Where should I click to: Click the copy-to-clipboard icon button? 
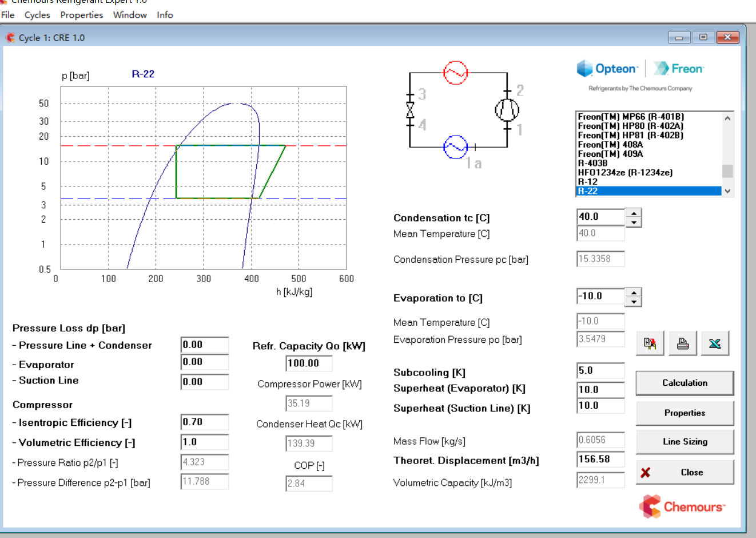coord(650,343)
